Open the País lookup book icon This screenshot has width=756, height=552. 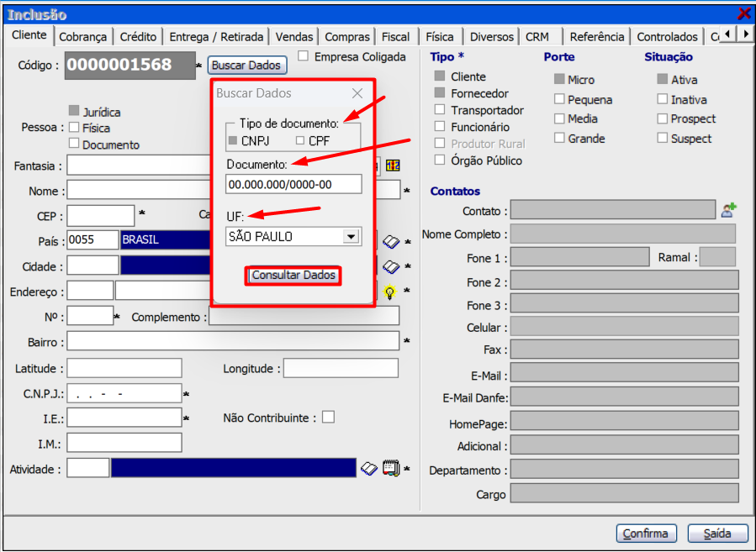click(391, 242)
